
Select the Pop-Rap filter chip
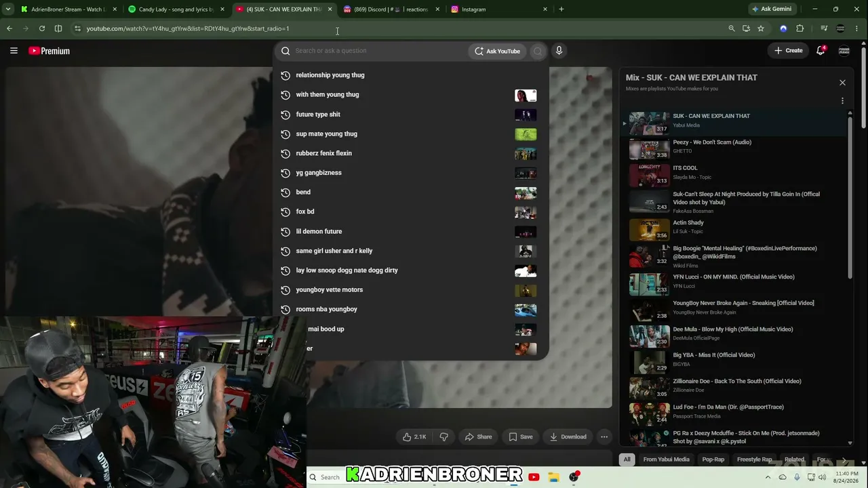(x=713, y=460)
